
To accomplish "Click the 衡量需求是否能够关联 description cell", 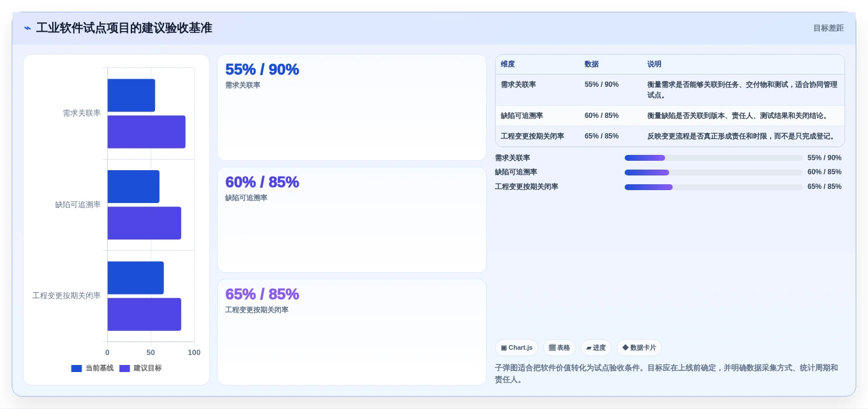I will [x=742, y=90].
